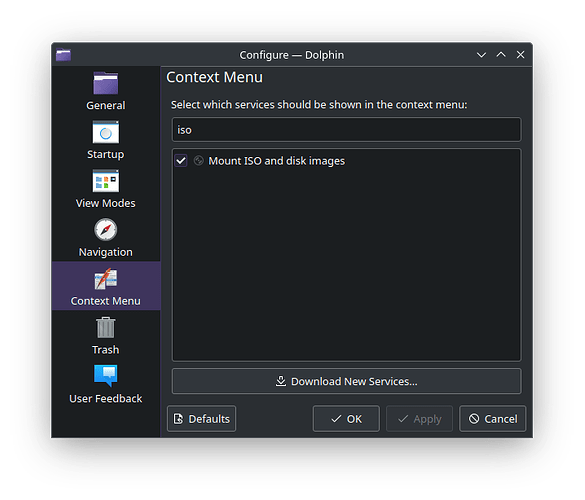Select 'Mount ISO and disk images' row text
This screenshot has width=585, height=500.
point(276,161)
